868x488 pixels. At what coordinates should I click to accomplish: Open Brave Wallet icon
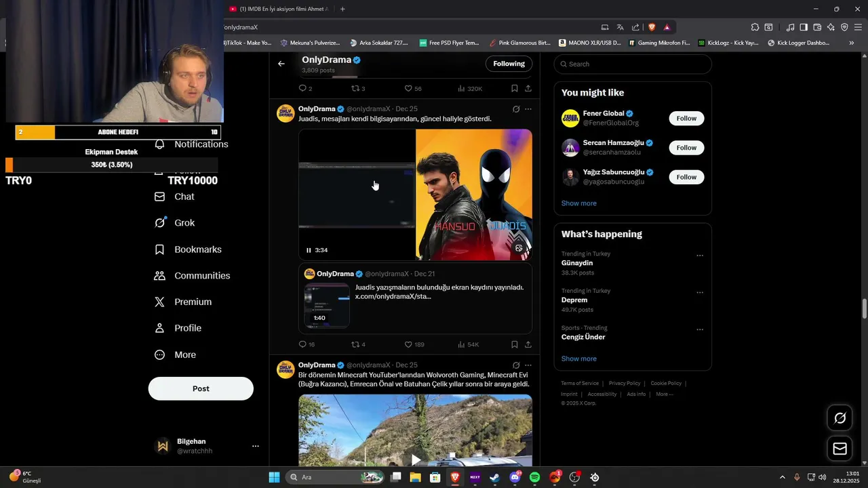817,27
